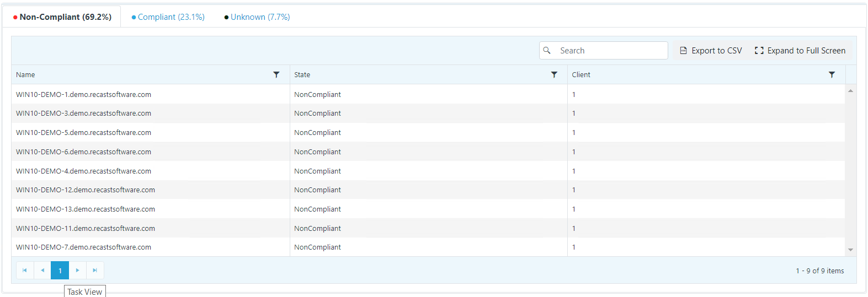The width and height of the screenshot is (868, 297).
Task: Click NonCompliant state of WIN10-DEMO-6
Action: [317, 152]
